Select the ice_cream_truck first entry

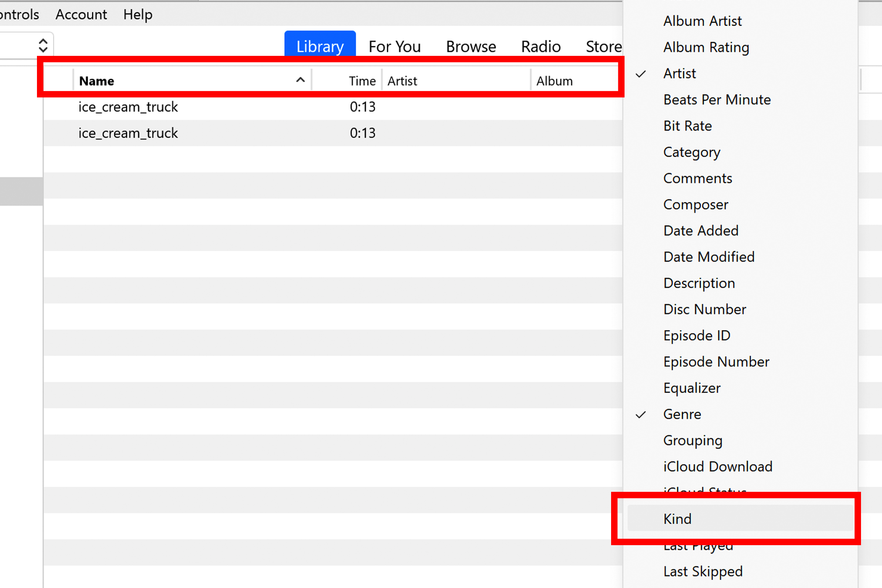pos(129,106)
